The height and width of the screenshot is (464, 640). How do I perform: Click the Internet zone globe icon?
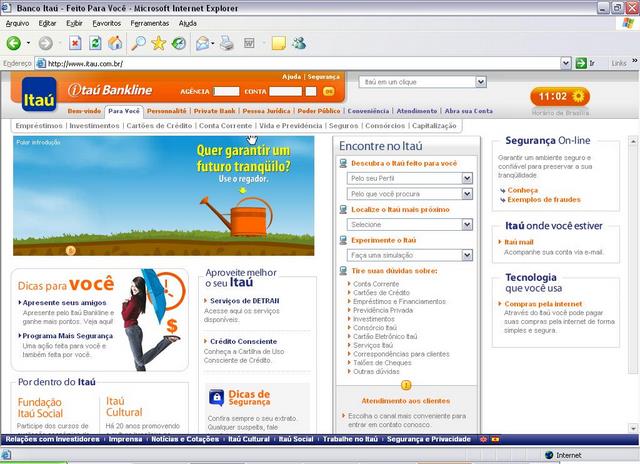tap(549, 455)
